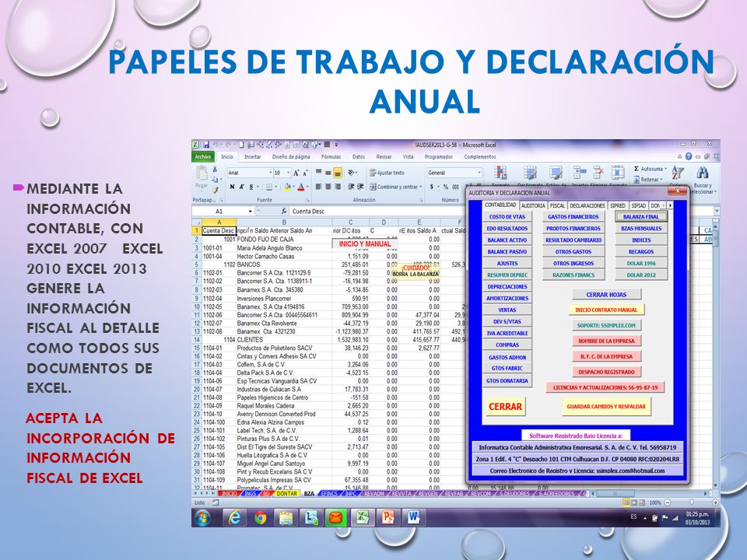This screenshot has height=560, width=747.
Task: Click the text orientation icon
Action: coord(352,173)
